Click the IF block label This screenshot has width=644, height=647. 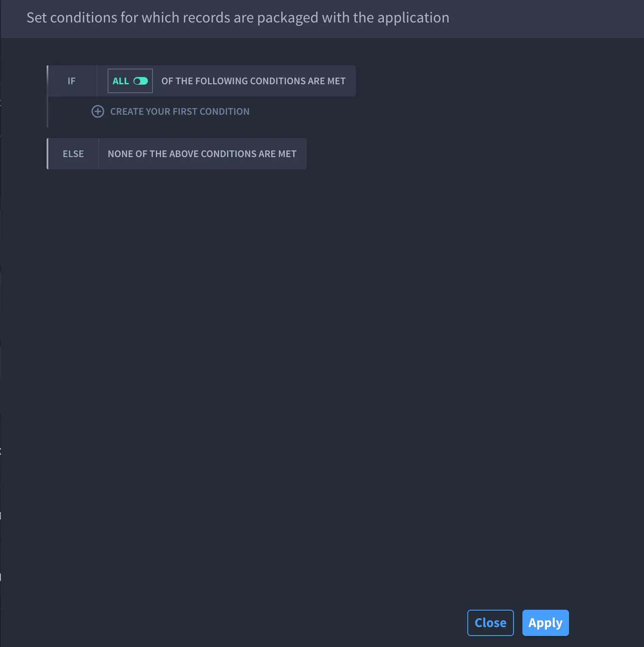click(x=72, y=81)
